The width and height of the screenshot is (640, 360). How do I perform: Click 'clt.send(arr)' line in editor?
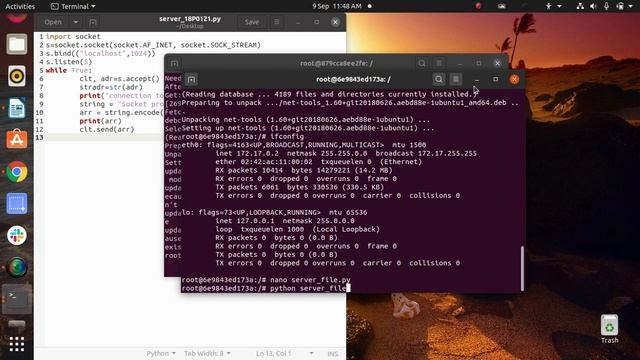coord(107,129)
